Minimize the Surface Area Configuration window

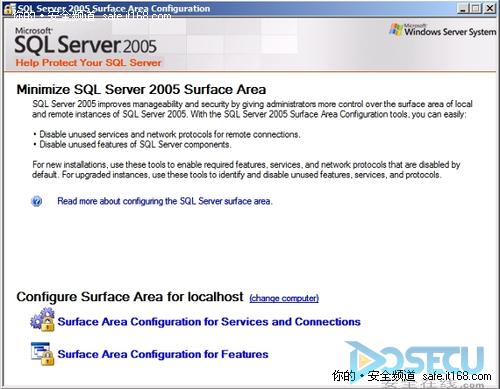pos(463,8)
